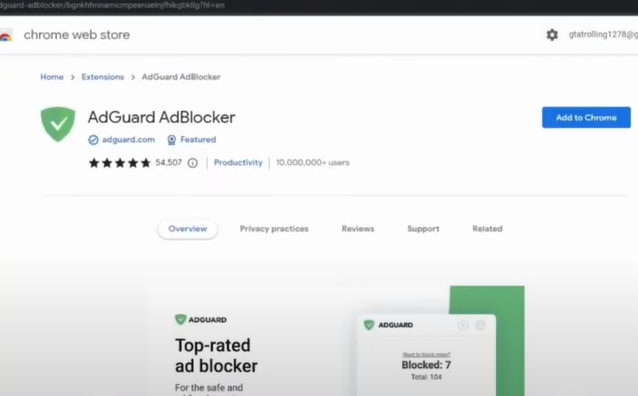Switch to the Support tab

(x=423, y=229)
